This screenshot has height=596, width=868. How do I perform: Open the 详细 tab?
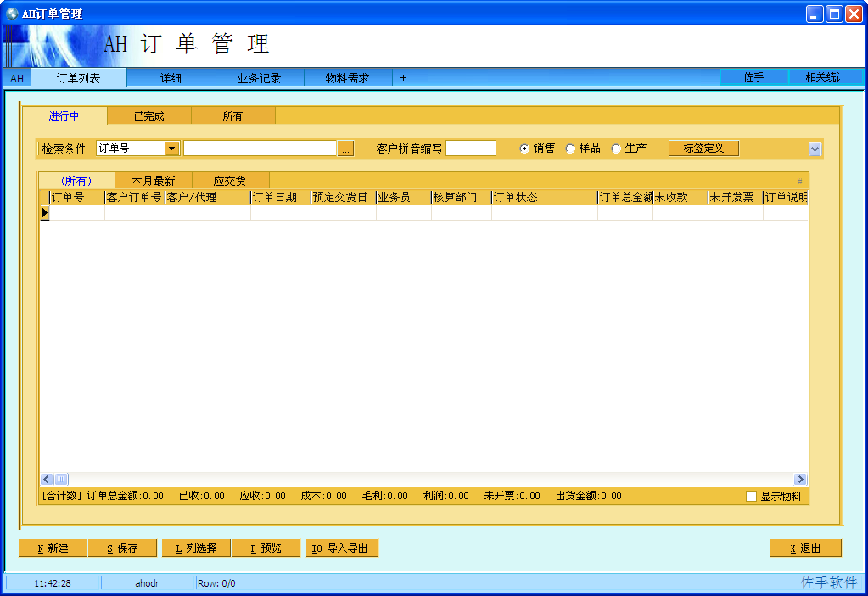pos(171,78)
